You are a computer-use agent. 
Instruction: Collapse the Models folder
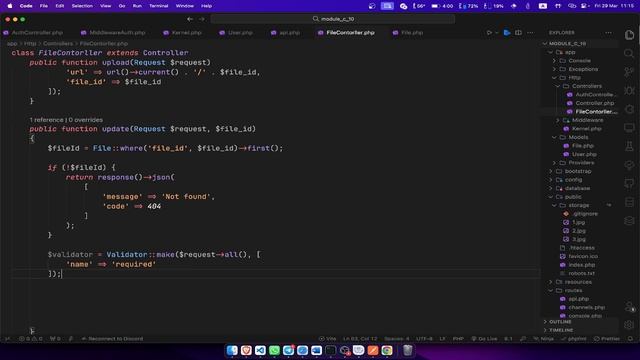coord(578,137)
